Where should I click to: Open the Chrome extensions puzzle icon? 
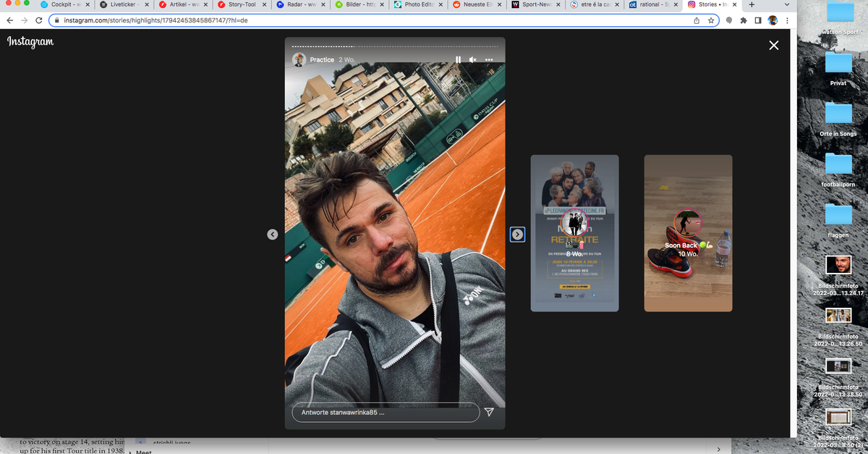[x=743, y=20]
